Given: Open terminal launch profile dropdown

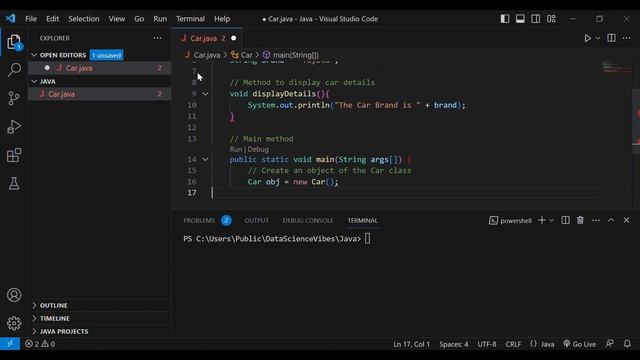Looking at the screenshot, I should pos(551,220).
